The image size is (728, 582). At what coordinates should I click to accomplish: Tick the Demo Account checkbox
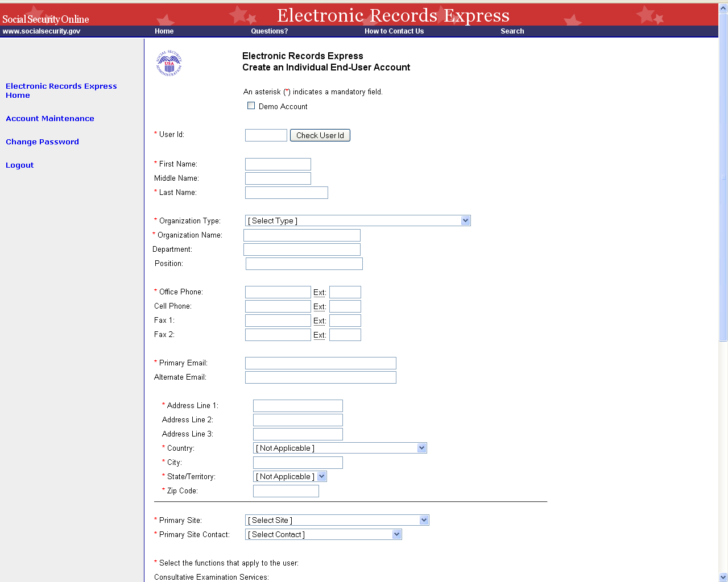(x=251, y=106)
